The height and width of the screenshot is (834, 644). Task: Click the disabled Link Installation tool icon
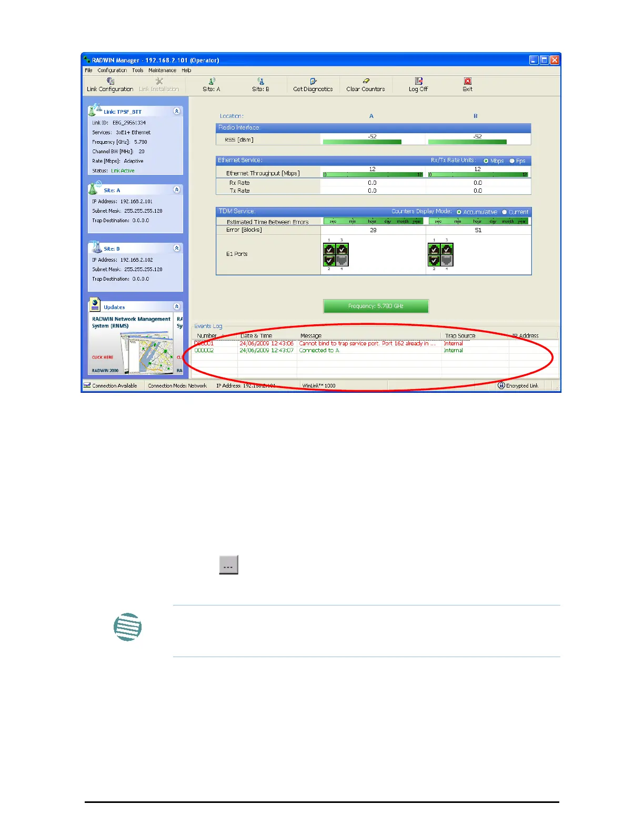coord(159,81)
